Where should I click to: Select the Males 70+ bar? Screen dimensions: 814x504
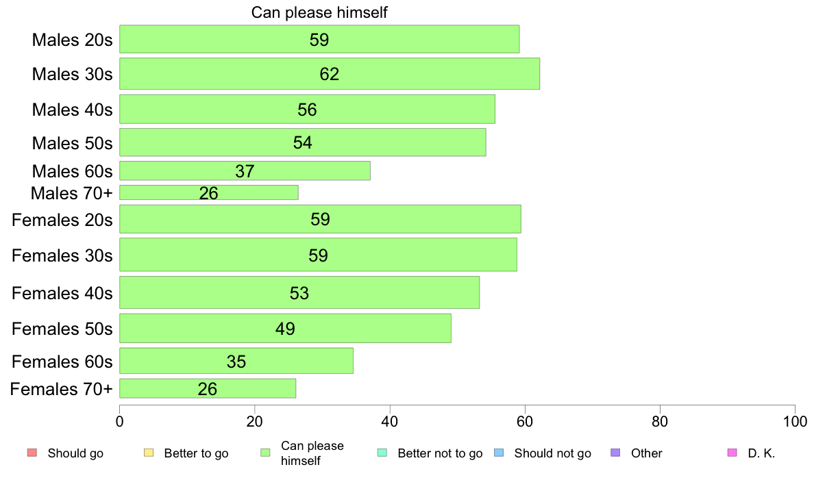click(209, 192)
